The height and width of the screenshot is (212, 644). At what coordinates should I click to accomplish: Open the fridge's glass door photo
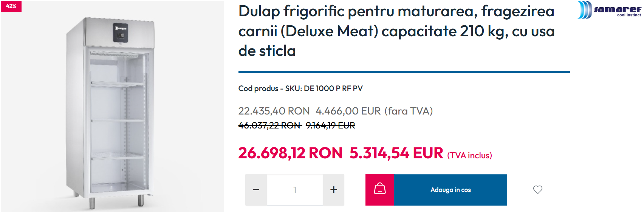117,121
